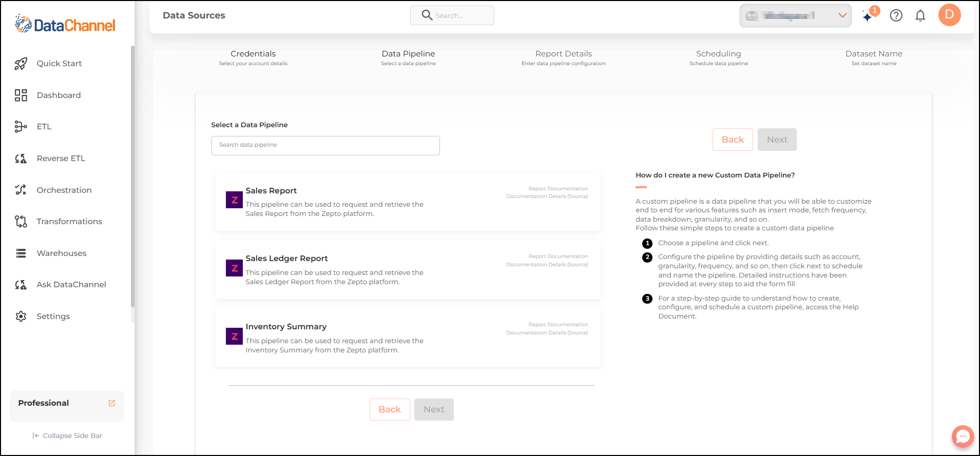Click the Dashboard grid icon
The image size is (980, 456).
(x=21, y=95)
